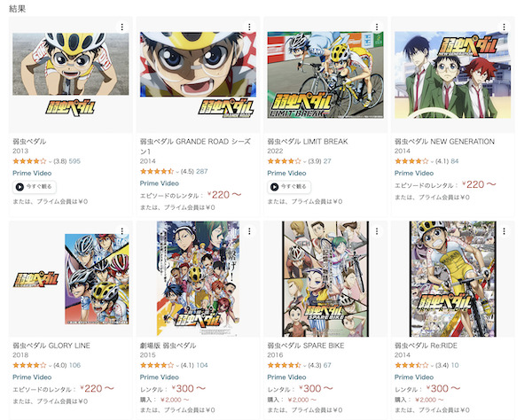Click the 287 reviews count for GRANDE ROAD

pos(202,170)
